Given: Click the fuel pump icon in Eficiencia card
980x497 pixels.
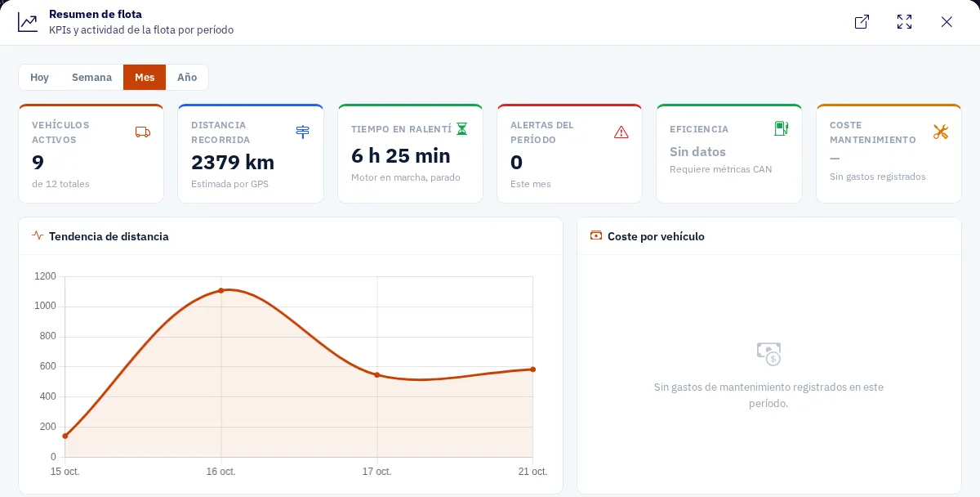Looking at the screenshot, I should [x=782, y=128].
